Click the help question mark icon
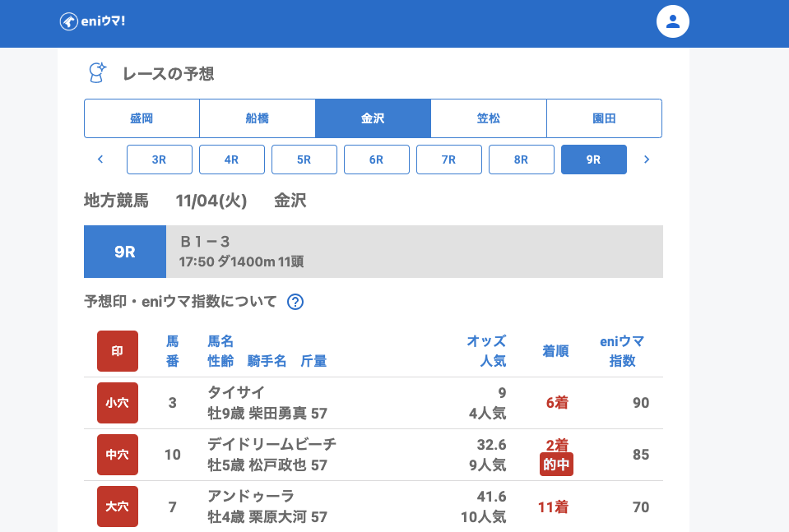This screenshot has width=789, height=532. pos(295,302)
